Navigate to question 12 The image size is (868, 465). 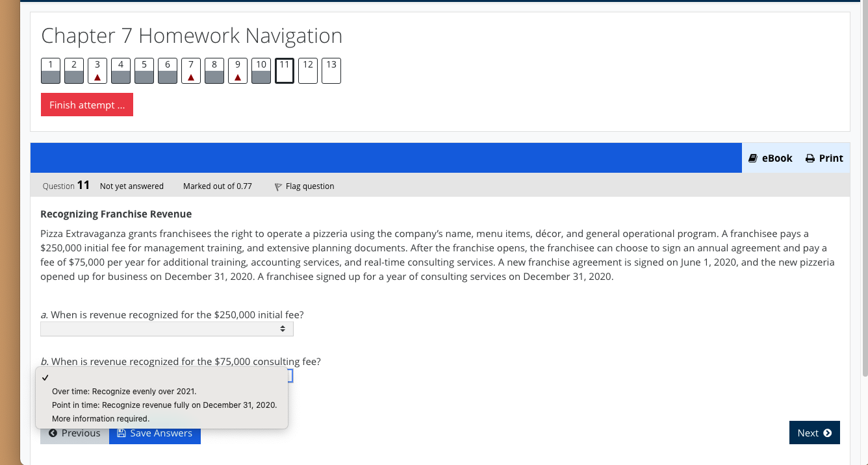click(307, 70)
